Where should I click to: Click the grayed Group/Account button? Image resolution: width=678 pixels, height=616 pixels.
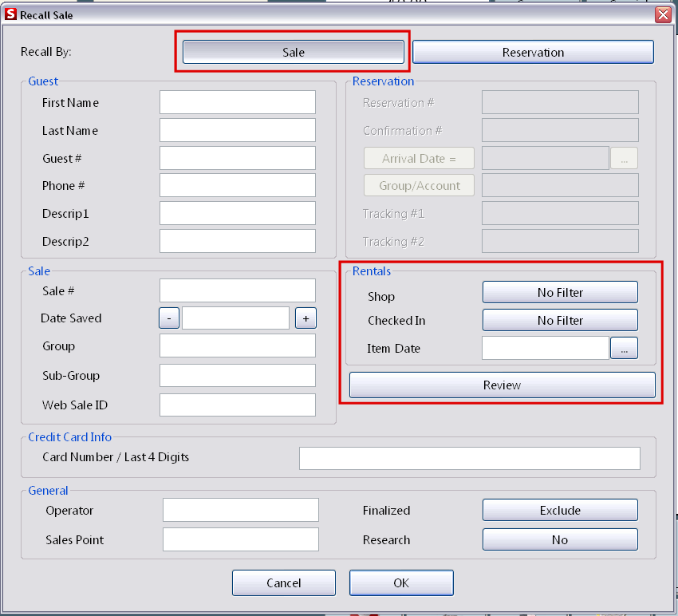(x=419, y=185)
